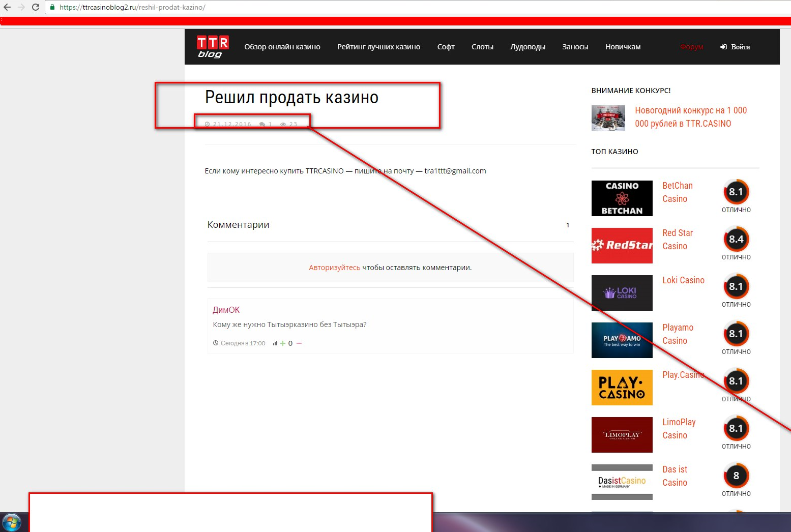
Task: Select the 'Слоты' menu item
Action: pos(482,47)
